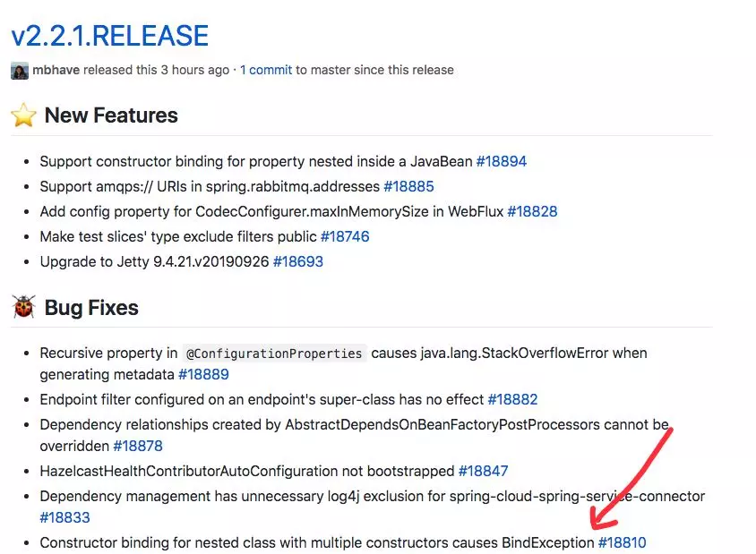Click mbhave's profile avatar
The width and height of the screenshot is (756, 554).
tap(20, 70)
